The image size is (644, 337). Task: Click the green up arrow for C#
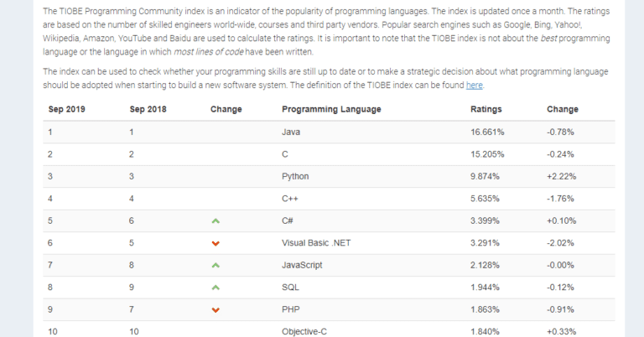pos(216,220)
